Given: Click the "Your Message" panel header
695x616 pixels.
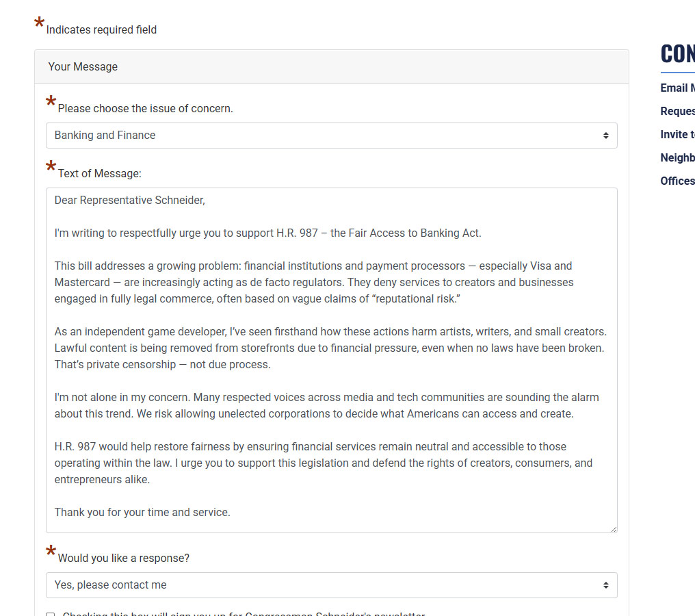Looking at the screenshot, I should pos(83,66).
